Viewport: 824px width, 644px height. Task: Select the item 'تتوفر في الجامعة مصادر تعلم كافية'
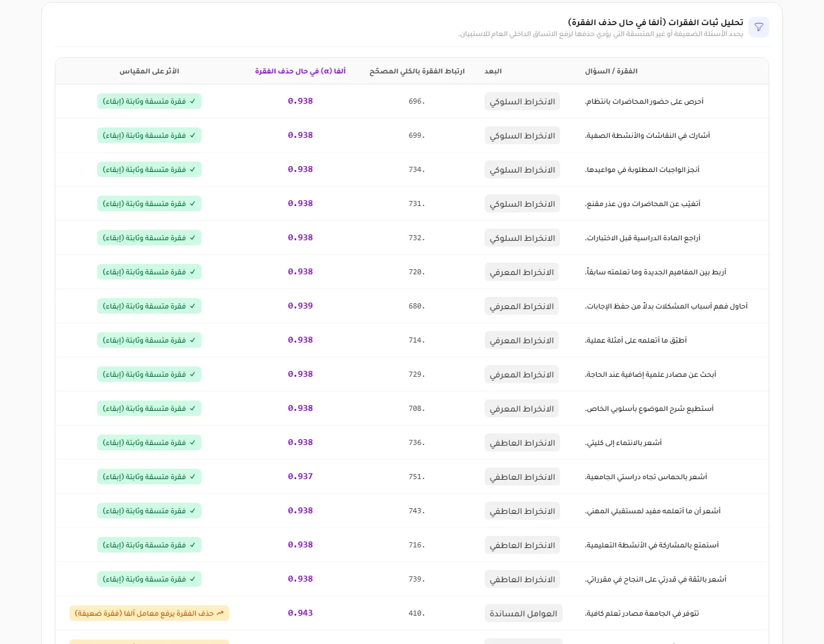click(x=642, y=613)
